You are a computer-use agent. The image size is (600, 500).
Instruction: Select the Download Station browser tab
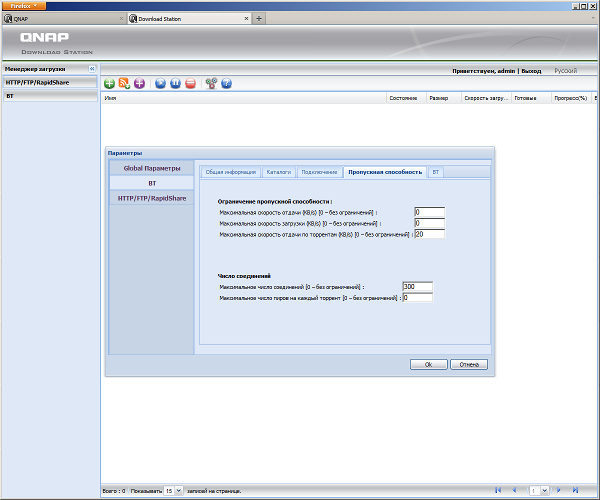[x=189, y=18]
